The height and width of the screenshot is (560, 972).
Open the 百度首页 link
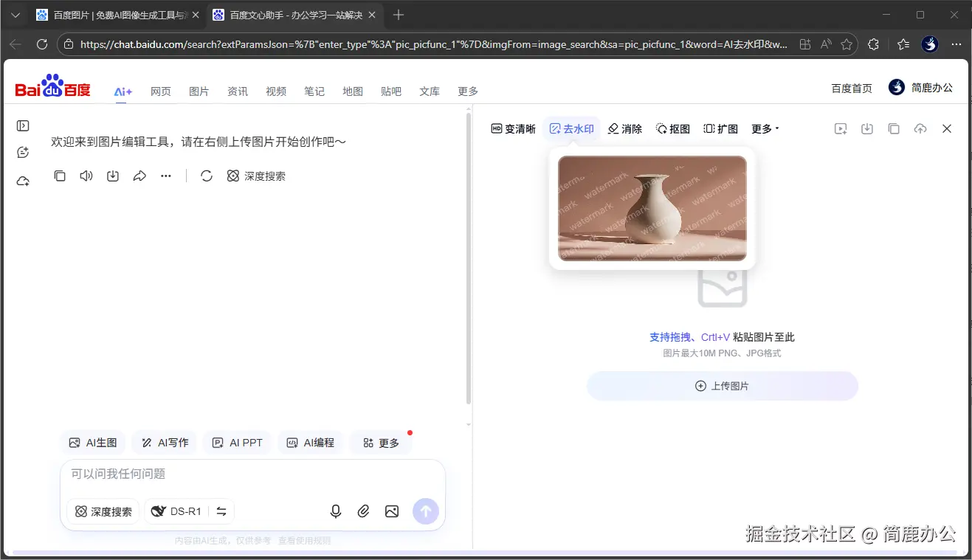tap(851, 87)
